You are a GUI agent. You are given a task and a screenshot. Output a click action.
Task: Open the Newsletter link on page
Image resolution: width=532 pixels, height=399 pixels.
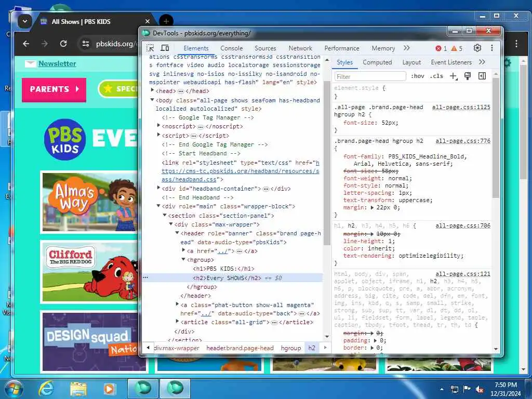[x=57, y=63]
